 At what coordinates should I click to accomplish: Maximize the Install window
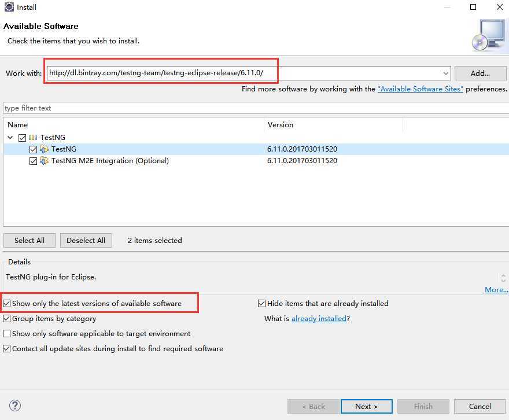click(473, 7)
